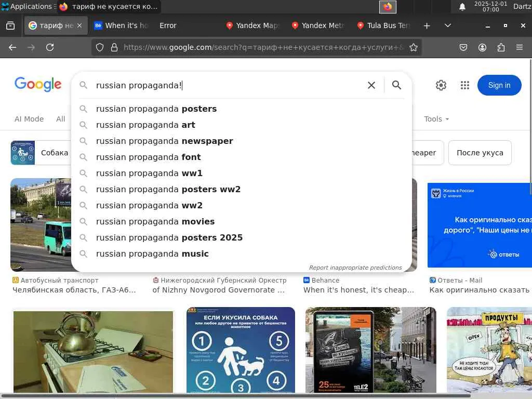Click the Собака filter chip

41,153
